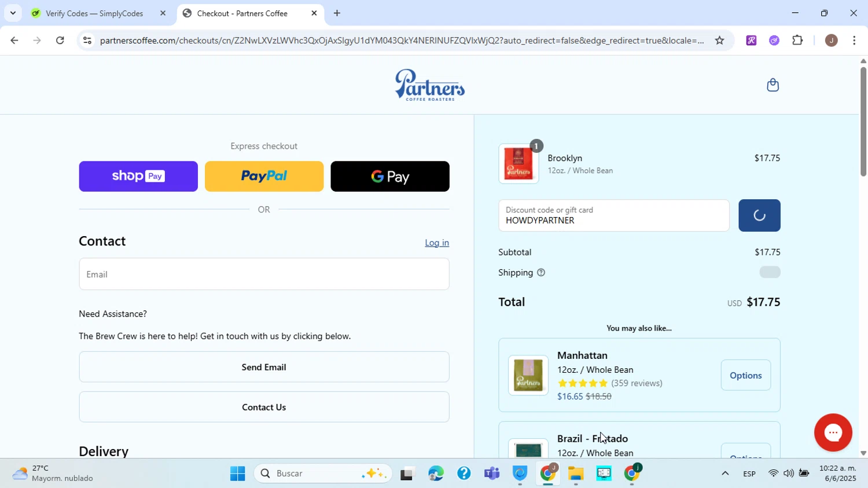Click the taskbar Buscar search box
This screenshot has width=868, height=488.
(x=323, y=474)
